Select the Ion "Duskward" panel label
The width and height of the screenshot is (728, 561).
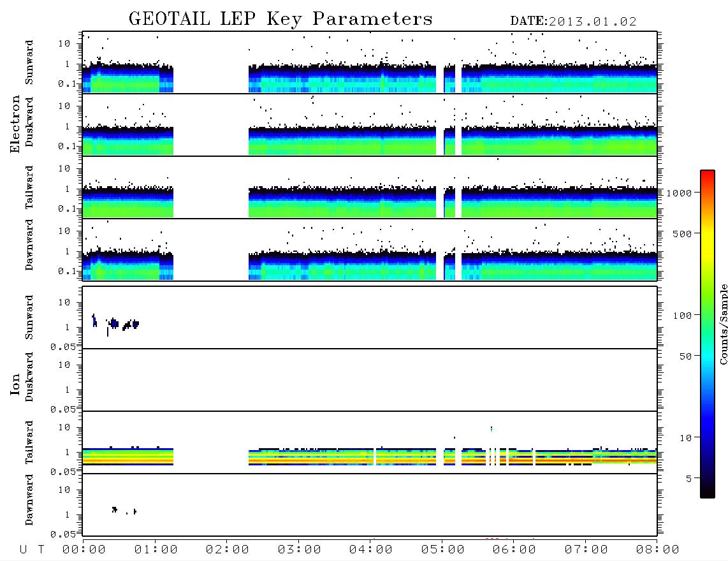29,377
